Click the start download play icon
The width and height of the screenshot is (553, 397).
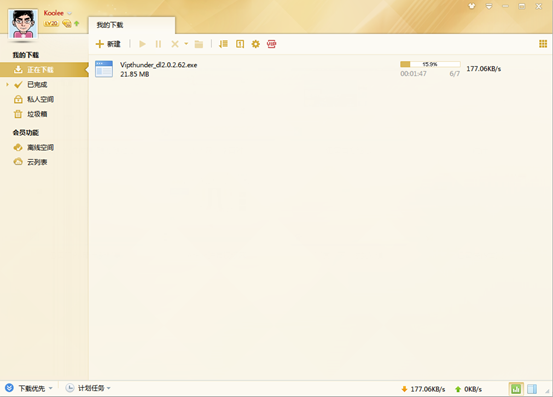tap(142, 44)
